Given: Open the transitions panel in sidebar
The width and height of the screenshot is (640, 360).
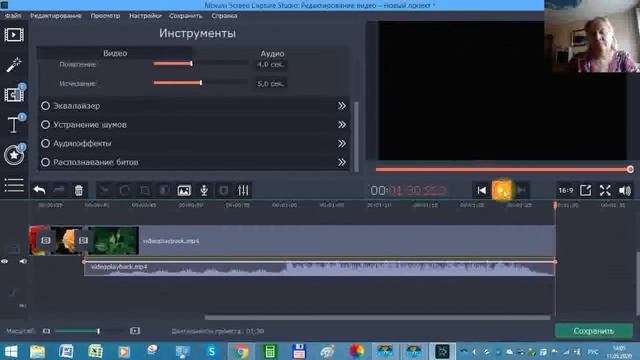Looking at the screenshot, I should (14, 94).
